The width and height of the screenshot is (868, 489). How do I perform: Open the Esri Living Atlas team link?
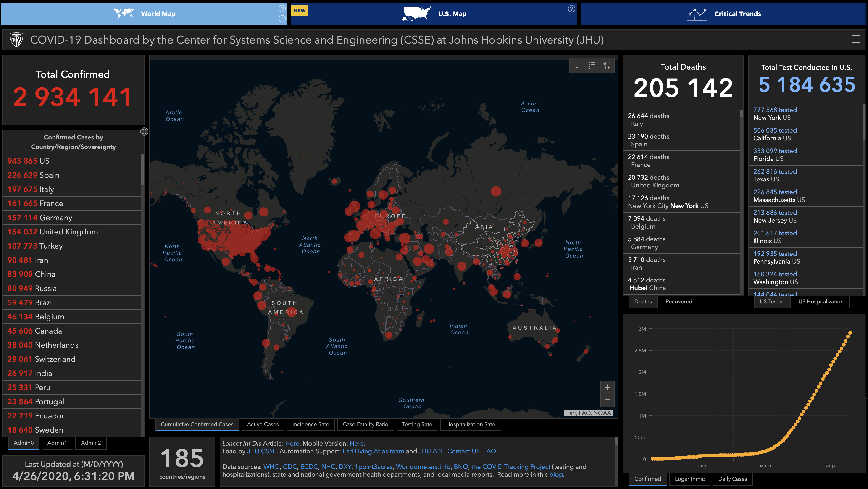[373, 451]
